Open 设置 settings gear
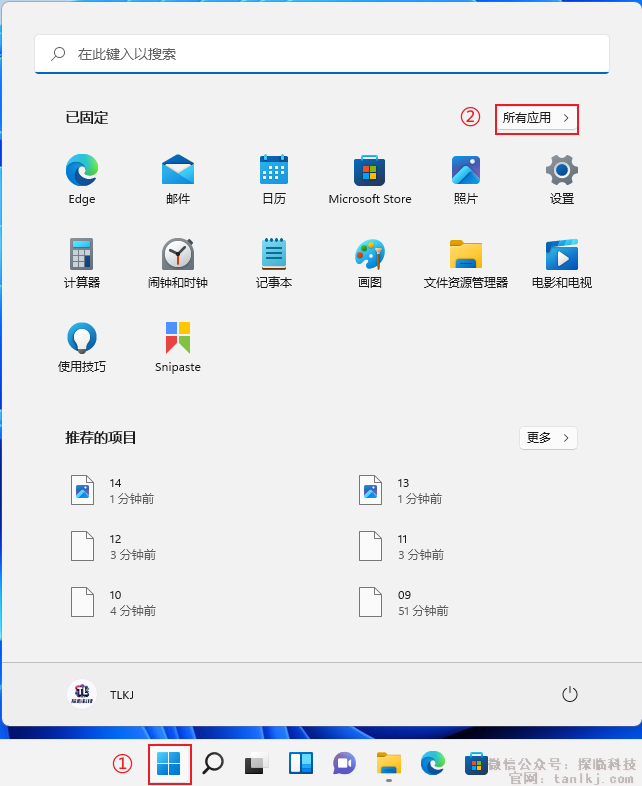This screenshot has height=786, width=642. (x=561, y=179)
